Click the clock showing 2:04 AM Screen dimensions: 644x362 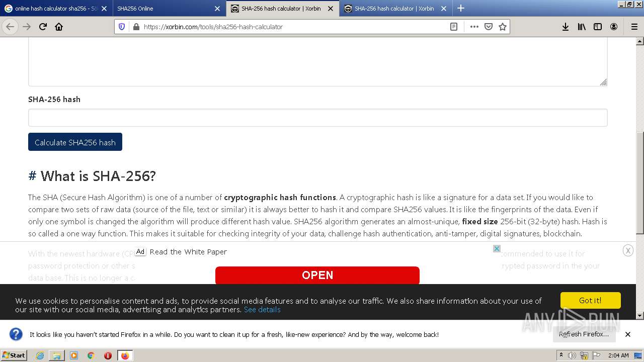(x=618, y=355)
